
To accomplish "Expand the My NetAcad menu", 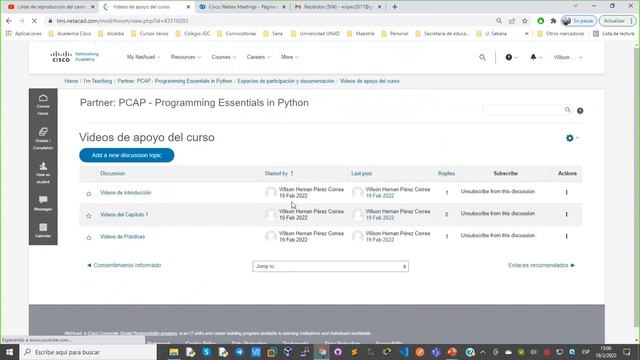I will click(143, 57).
